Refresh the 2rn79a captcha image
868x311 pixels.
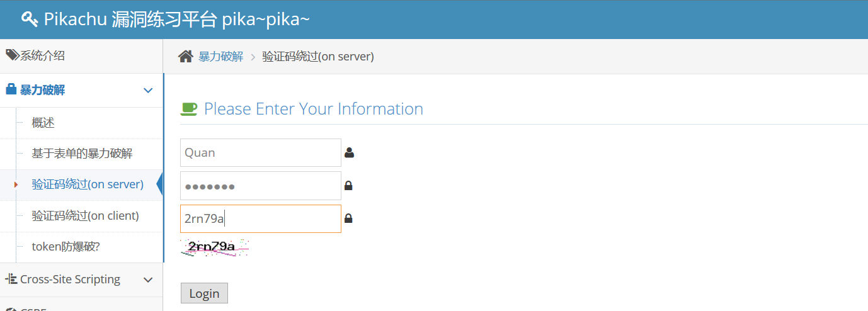(215, 247)
